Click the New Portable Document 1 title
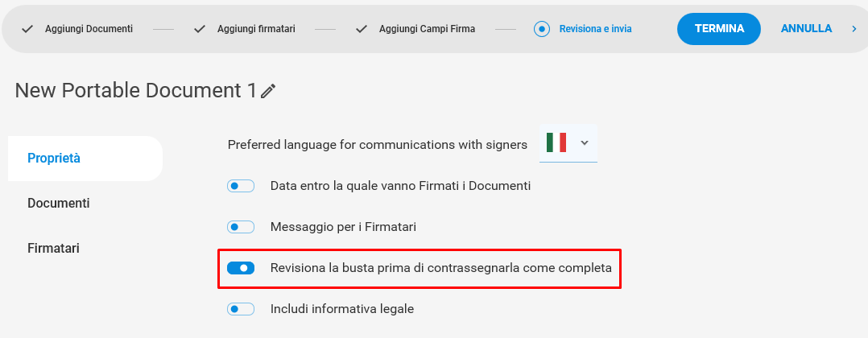868x338 pixels. click(x=135, y=90)
